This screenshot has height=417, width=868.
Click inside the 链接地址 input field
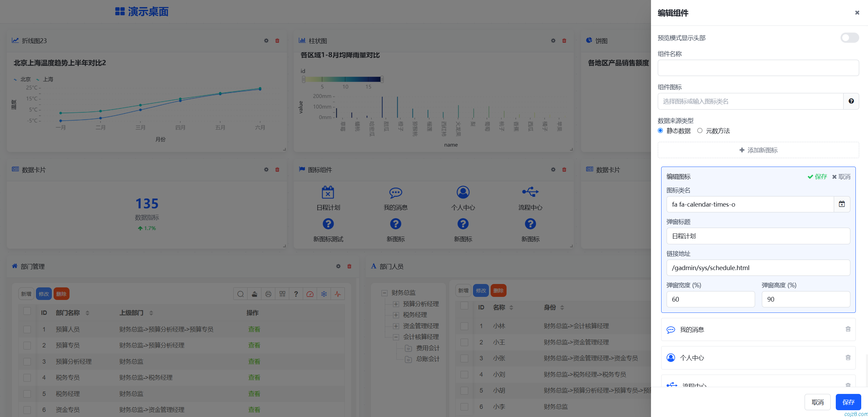click(758, 268)
